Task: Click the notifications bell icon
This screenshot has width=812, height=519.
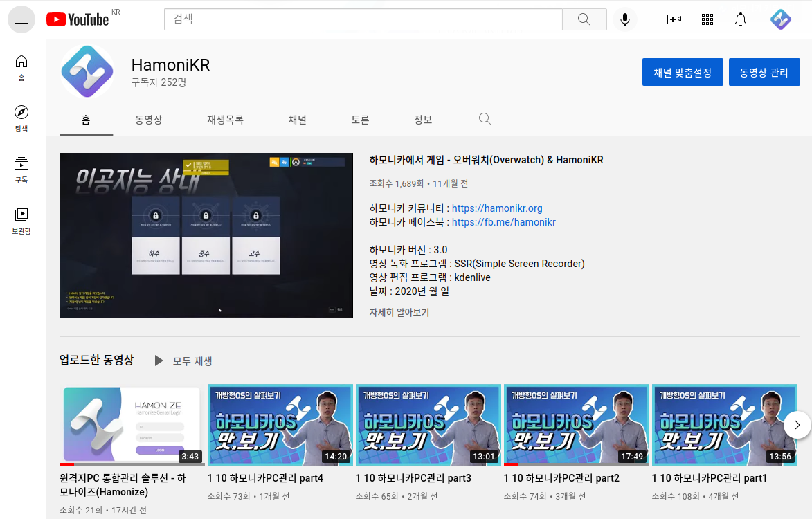Action: (740, 19)
